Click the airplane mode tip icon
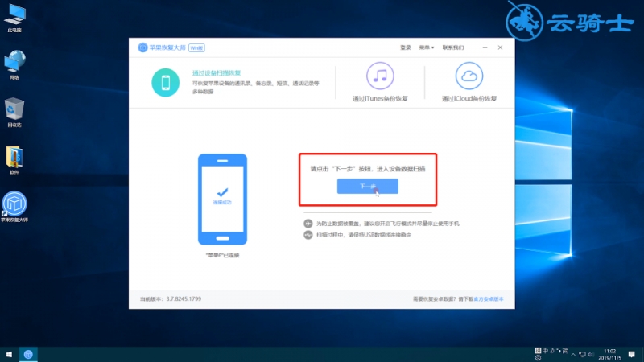 [308, 224]
